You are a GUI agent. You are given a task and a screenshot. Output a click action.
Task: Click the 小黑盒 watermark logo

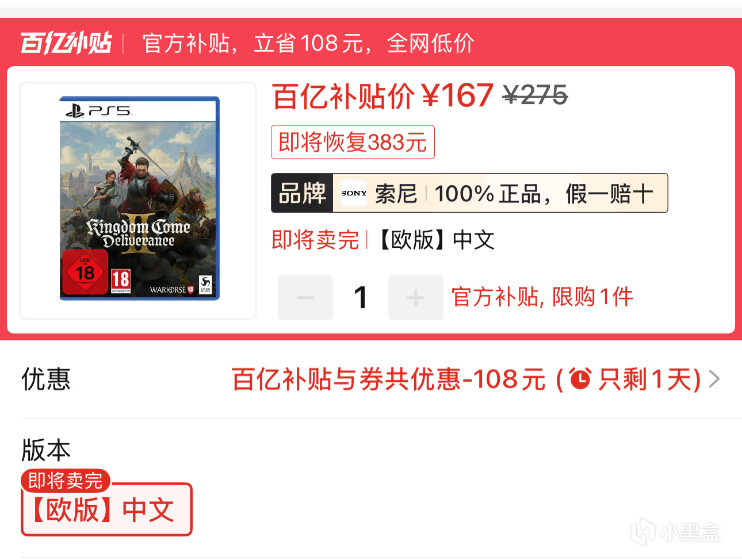click(x=675, y=531)
